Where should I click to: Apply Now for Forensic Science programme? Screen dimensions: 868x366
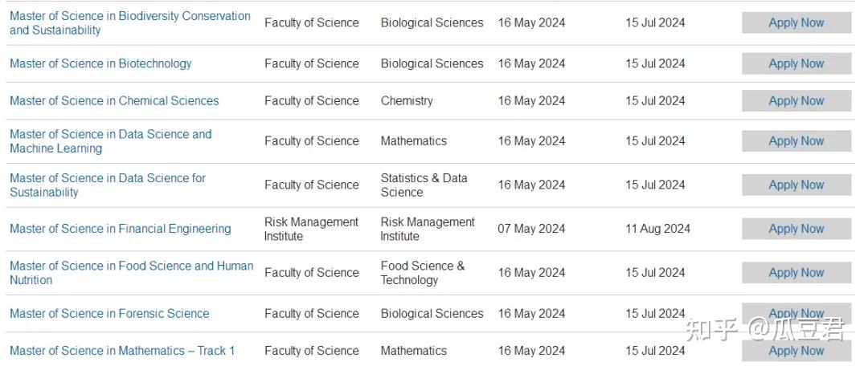pos(796,313)
